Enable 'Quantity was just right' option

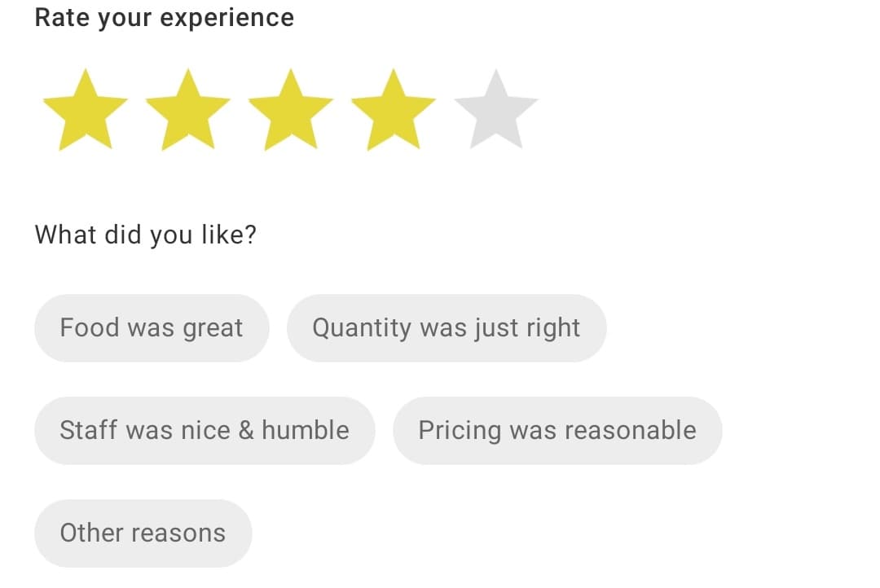[x=447, y=327]
